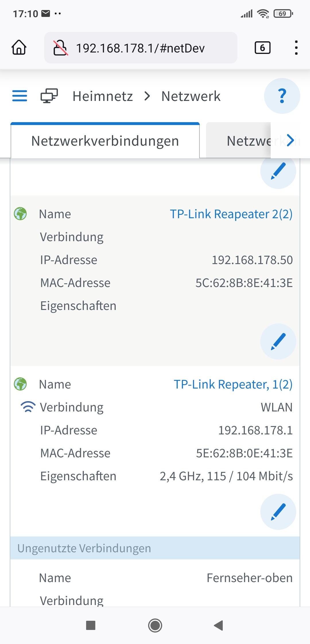Click the pencil icon above Ungenutzte Verbindungen

click(278, 512)
